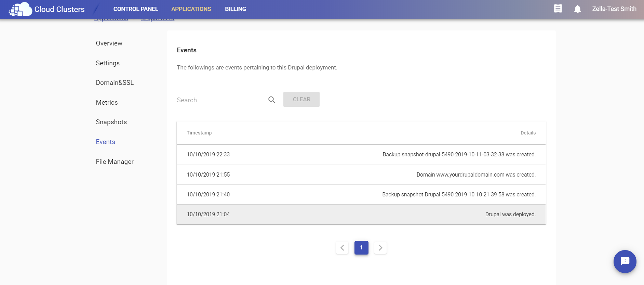Sort by the Timestamp column header
Screen dimensions: 644x285
(199, 133)
